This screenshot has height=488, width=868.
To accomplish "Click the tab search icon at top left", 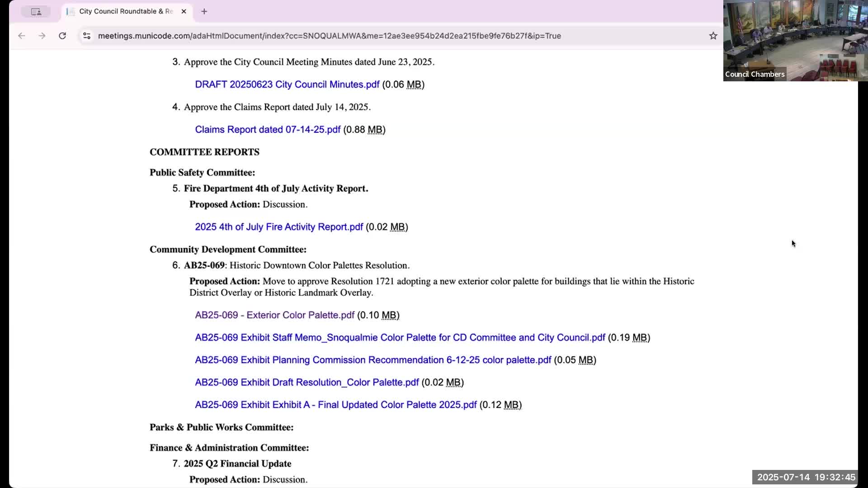I will click(36, 12).
